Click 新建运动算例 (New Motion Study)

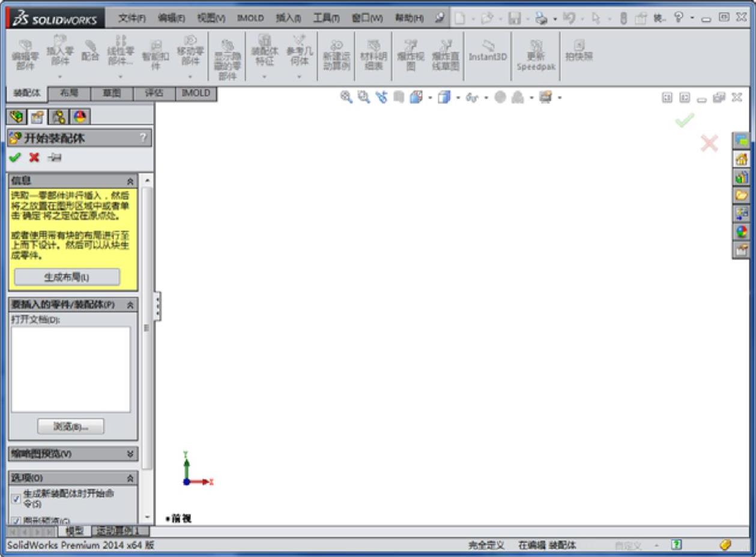(336, 55)
